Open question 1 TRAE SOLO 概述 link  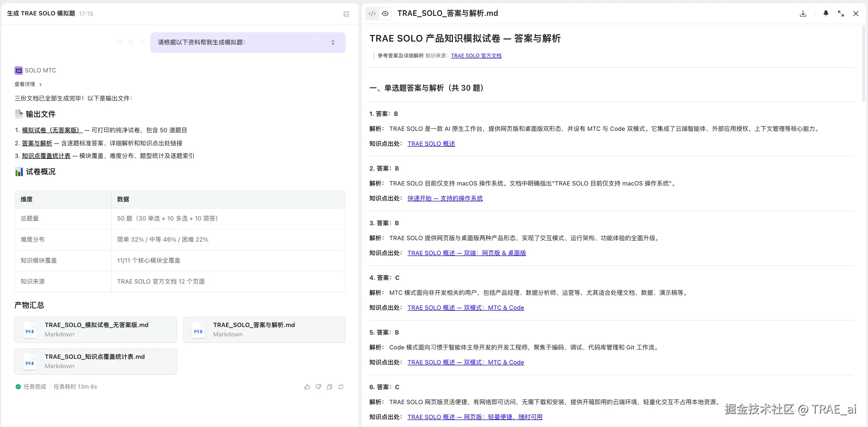431,144
